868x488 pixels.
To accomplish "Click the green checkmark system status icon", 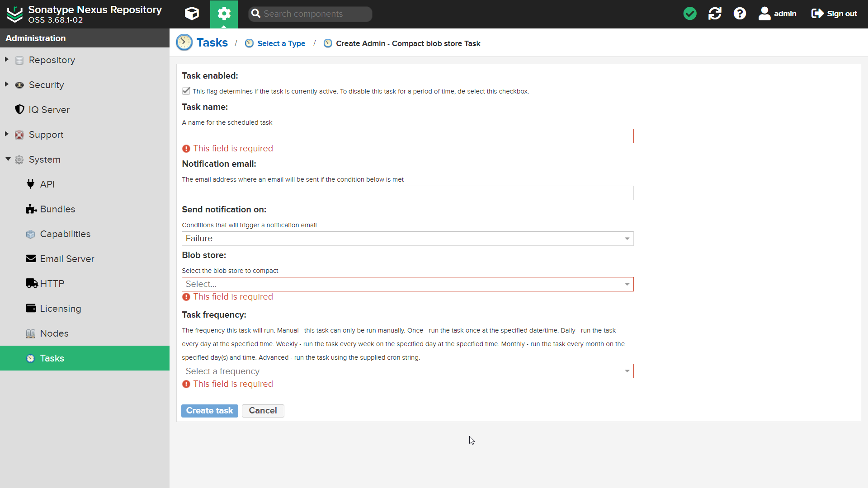I will pos(690,14).
